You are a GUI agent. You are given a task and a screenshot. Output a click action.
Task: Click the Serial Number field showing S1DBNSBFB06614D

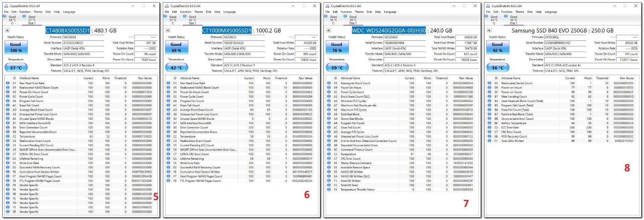[565, 43]
